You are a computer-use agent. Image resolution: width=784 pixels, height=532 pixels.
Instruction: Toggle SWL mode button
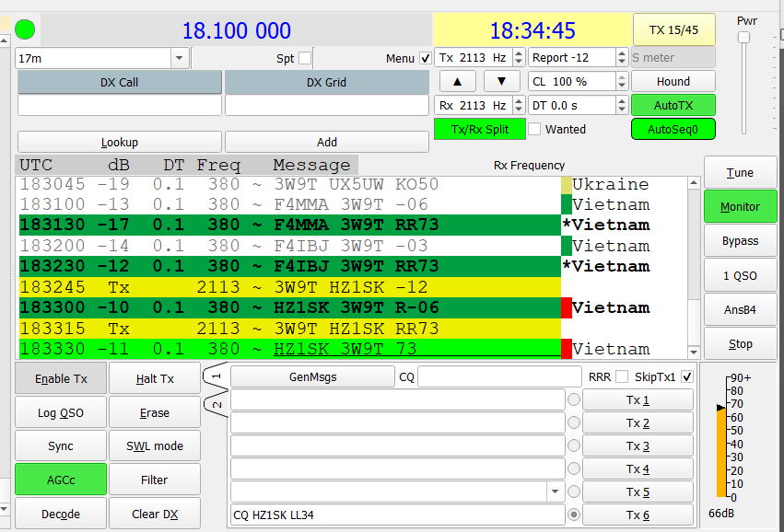155,446
